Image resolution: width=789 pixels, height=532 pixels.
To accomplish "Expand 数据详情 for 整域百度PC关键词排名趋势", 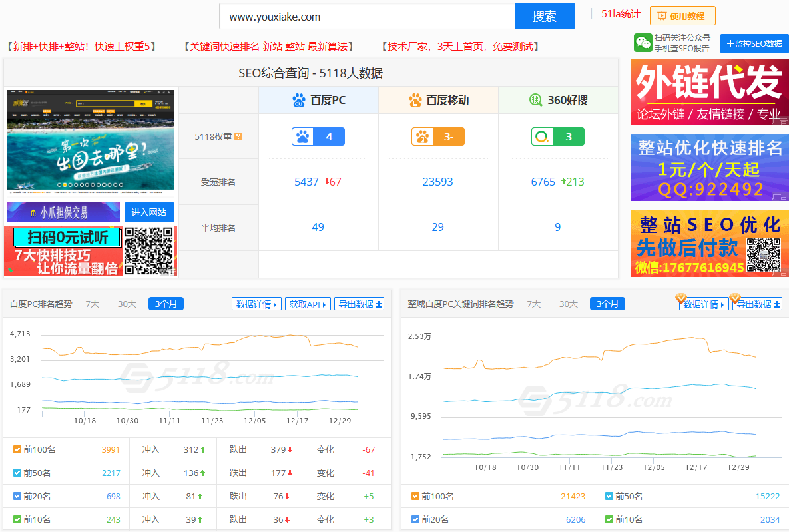I will (x=704, y=304).
